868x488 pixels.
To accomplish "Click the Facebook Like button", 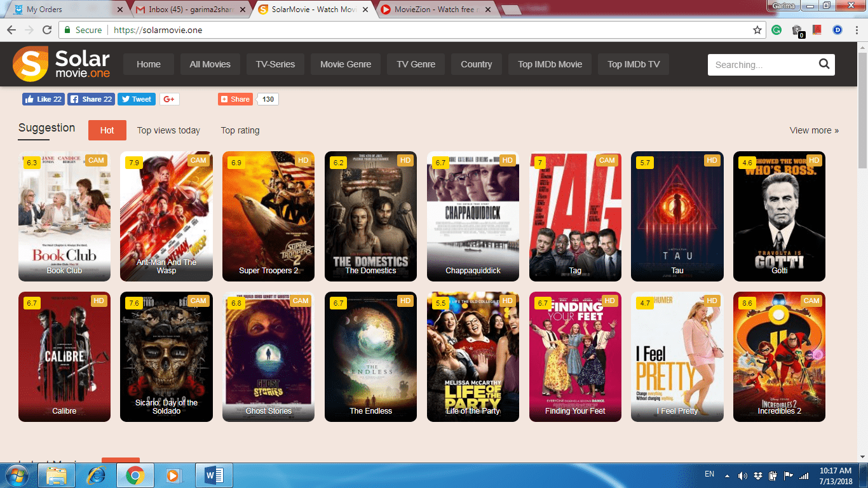I will coord(43,99).
